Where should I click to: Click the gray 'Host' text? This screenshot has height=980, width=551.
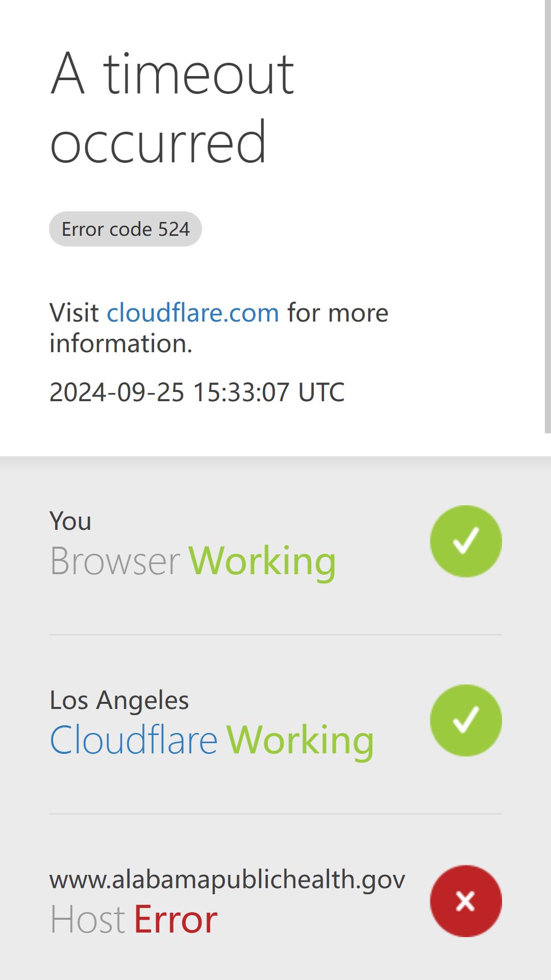coord(87,919)
